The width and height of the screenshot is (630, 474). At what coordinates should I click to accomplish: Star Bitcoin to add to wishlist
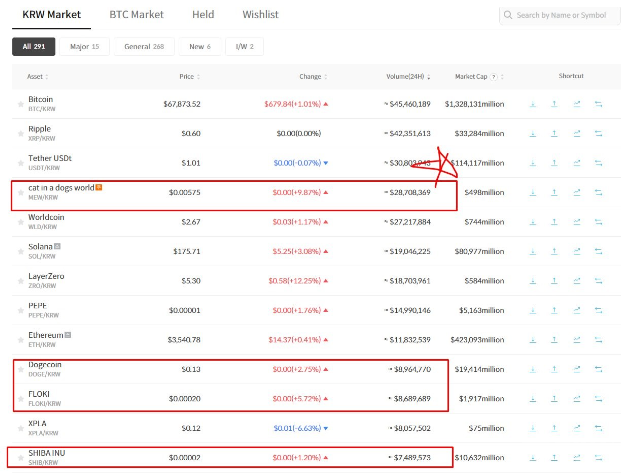[x=20, y=104]
